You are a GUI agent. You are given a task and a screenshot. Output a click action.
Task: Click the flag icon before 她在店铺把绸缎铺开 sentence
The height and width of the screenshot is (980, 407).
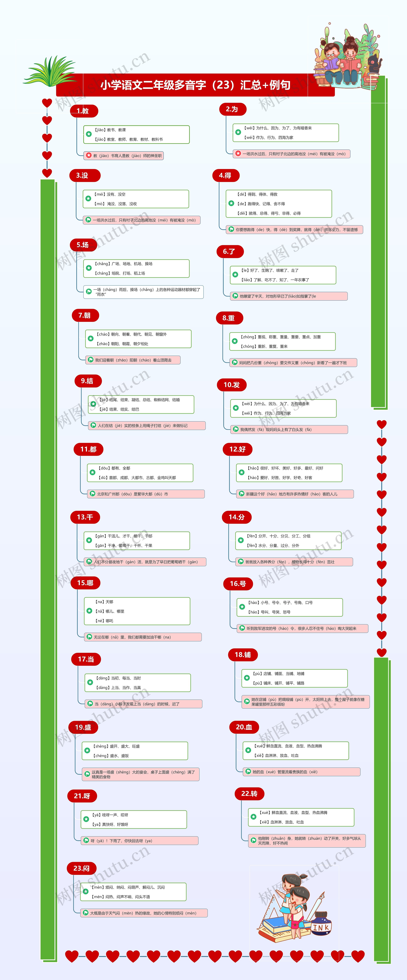pyautogui.click(x=247, y=701)
